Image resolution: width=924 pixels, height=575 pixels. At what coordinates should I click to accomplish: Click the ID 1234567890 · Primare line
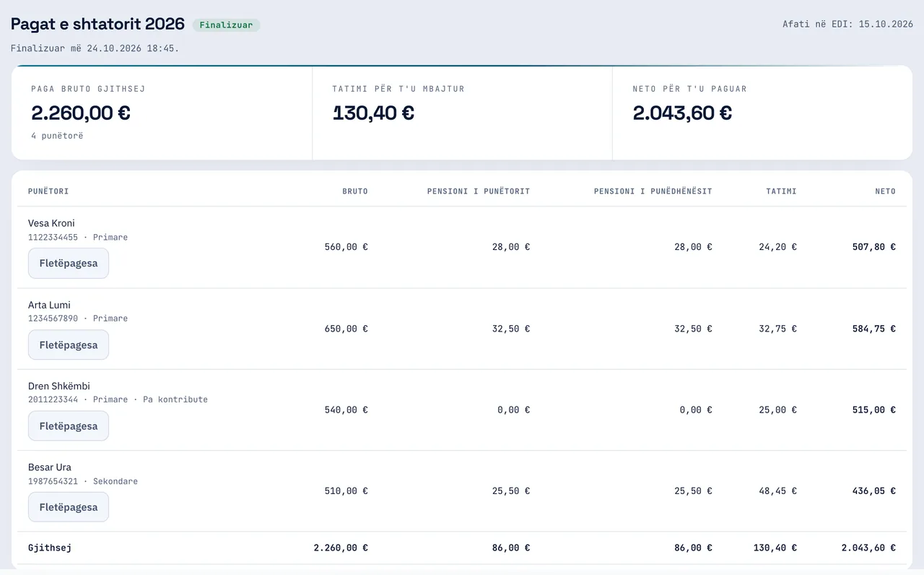point(78,318)
